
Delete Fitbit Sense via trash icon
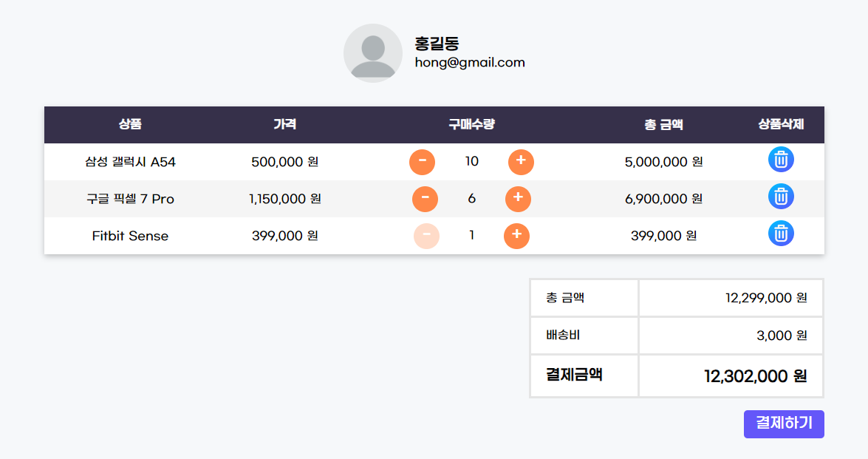[x=781, y=234]
